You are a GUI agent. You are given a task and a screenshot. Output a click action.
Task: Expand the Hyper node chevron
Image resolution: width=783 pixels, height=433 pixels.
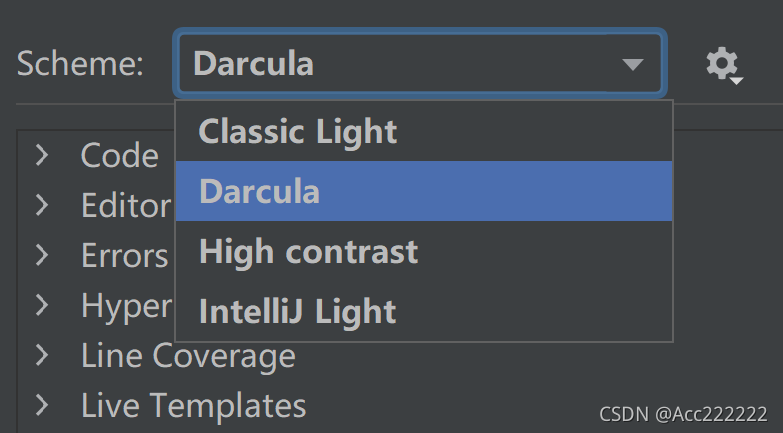click(x=42, y=305)
